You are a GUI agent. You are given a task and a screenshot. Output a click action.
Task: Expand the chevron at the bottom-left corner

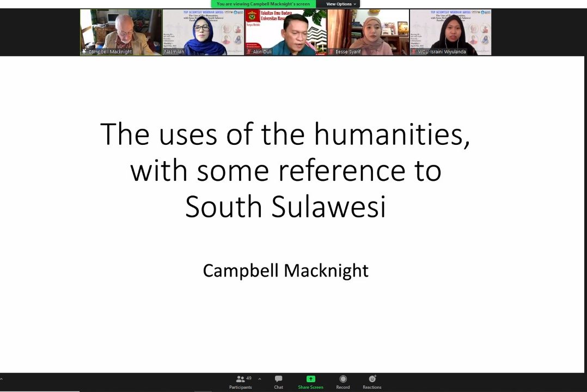[2, 379]
